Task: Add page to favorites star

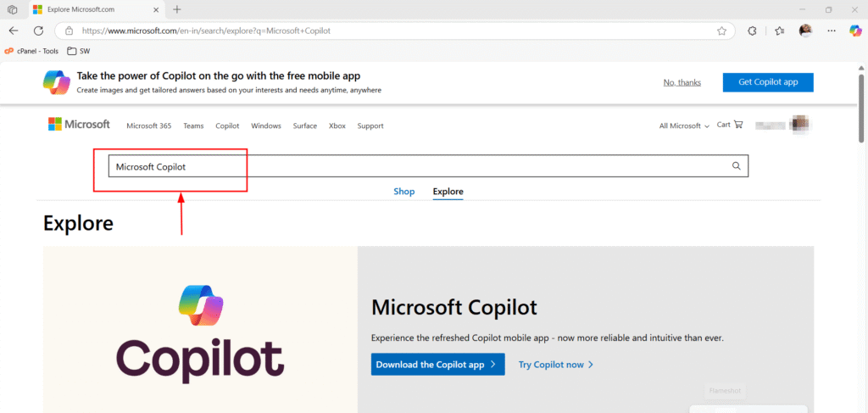Action: point(721,31)
